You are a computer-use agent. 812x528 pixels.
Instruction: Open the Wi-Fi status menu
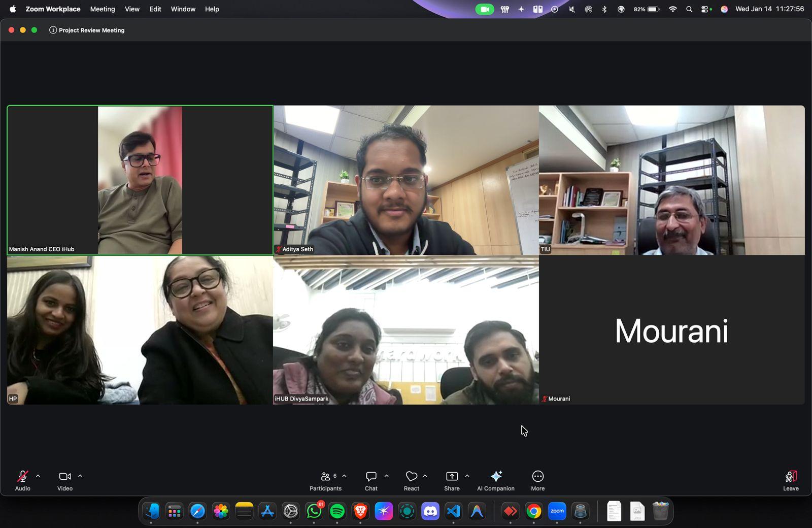672,9
